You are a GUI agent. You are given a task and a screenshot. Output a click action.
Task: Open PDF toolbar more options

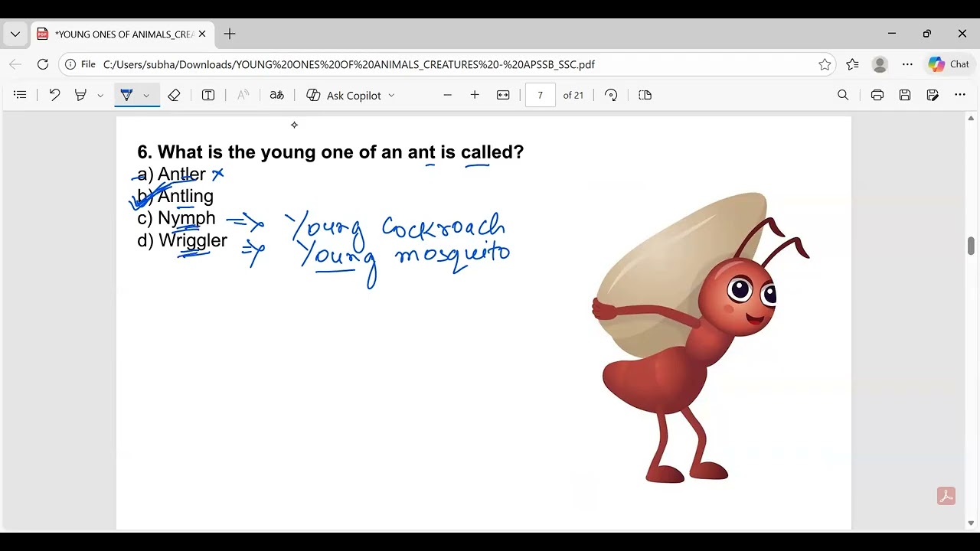click(960, 95)
